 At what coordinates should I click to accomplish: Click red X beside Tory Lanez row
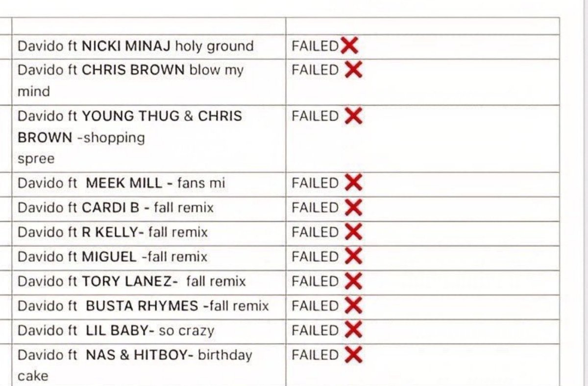pyautogui.click(x=353, y=281)
